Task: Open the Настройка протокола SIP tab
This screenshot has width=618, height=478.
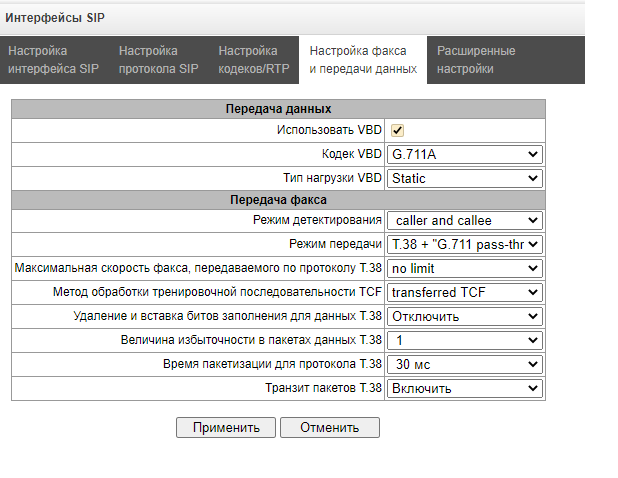Action: (158, 60)
